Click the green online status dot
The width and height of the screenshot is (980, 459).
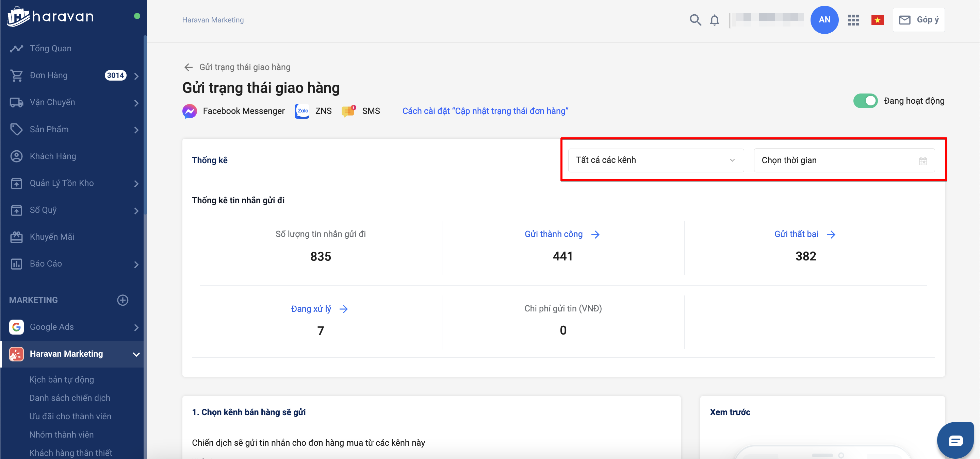coord(137,16)
